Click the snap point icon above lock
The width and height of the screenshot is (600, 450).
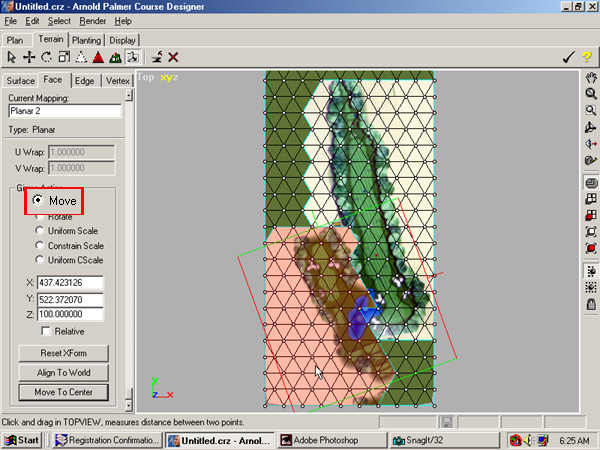pos(591,271)
